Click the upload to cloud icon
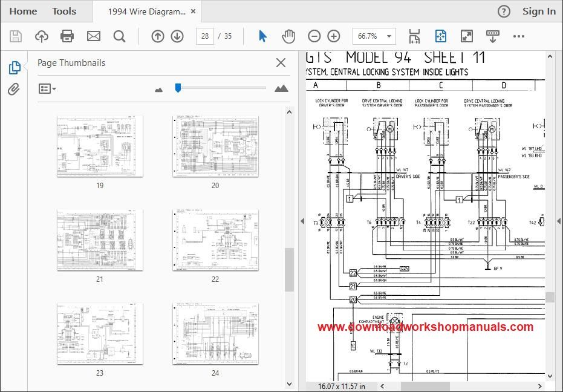Image resolution: width=563 pixels, height=392 pixels. (x=42, y=36)
